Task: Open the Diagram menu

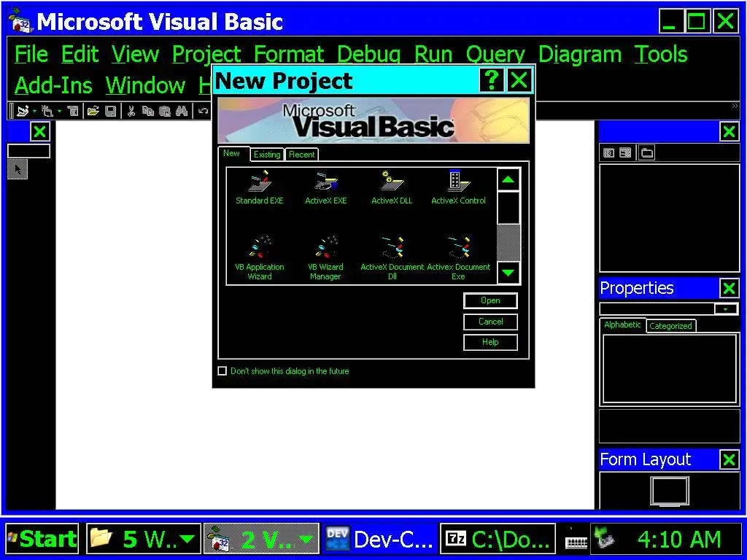Action: 580,54
